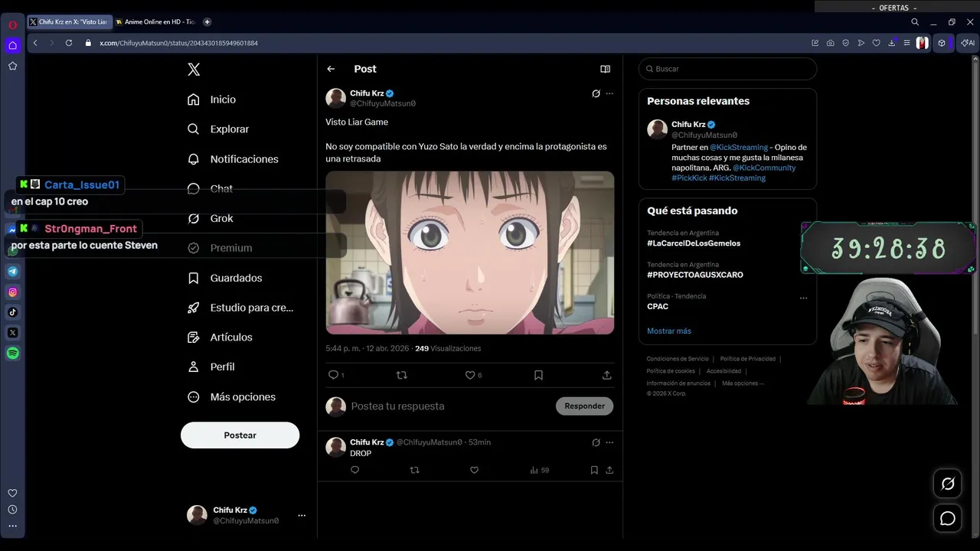Screen dimensions: 980x551
Task: Open the DROP reply three-dot menu
Action: click(609, 442)
